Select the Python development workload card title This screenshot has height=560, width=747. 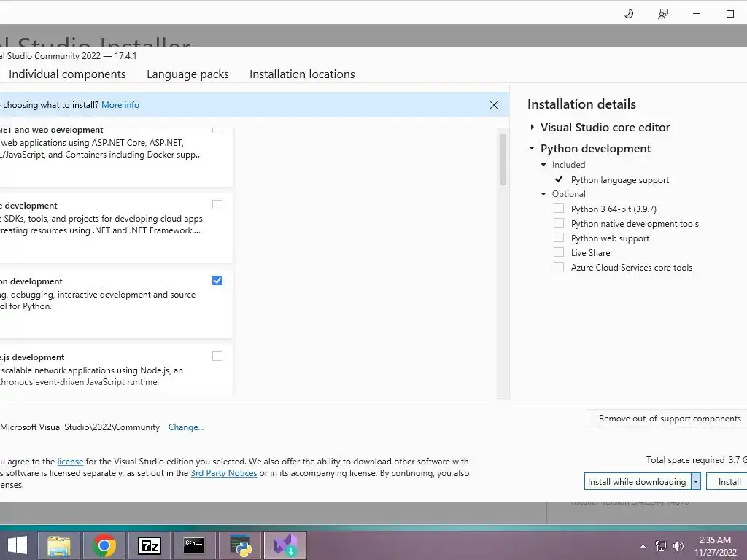(31, 281)
